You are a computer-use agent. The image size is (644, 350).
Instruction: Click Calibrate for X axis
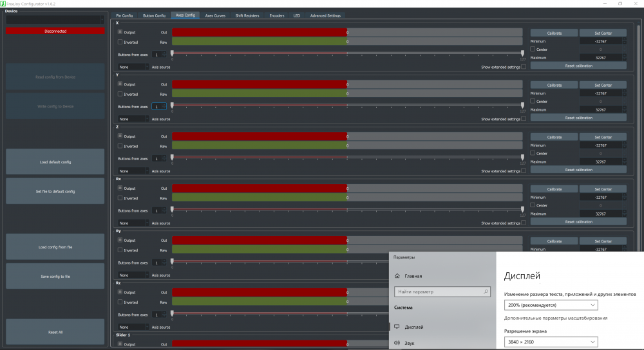[x=554, y=33]
